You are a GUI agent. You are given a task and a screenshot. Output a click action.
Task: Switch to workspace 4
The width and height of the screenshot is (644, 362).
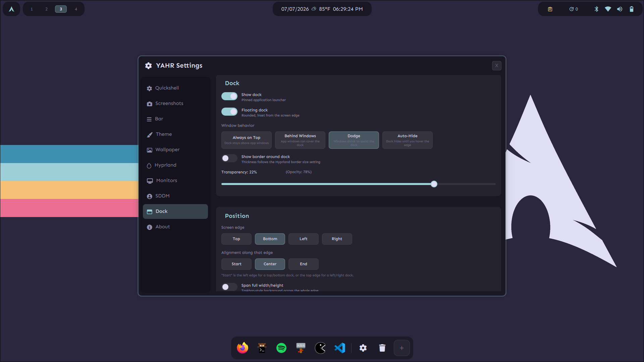(76, 9)
